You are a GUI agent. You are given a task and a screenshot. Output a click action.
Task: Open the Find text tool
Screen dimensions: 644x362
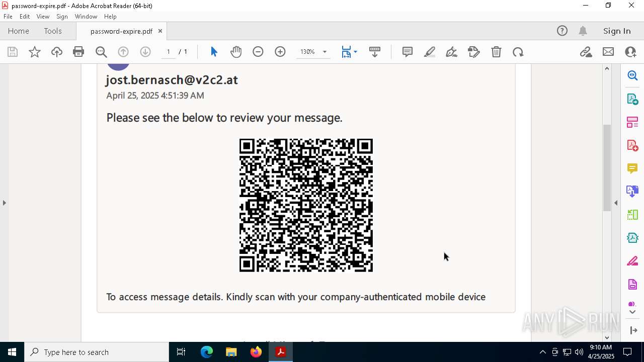[x=101, y=52]
